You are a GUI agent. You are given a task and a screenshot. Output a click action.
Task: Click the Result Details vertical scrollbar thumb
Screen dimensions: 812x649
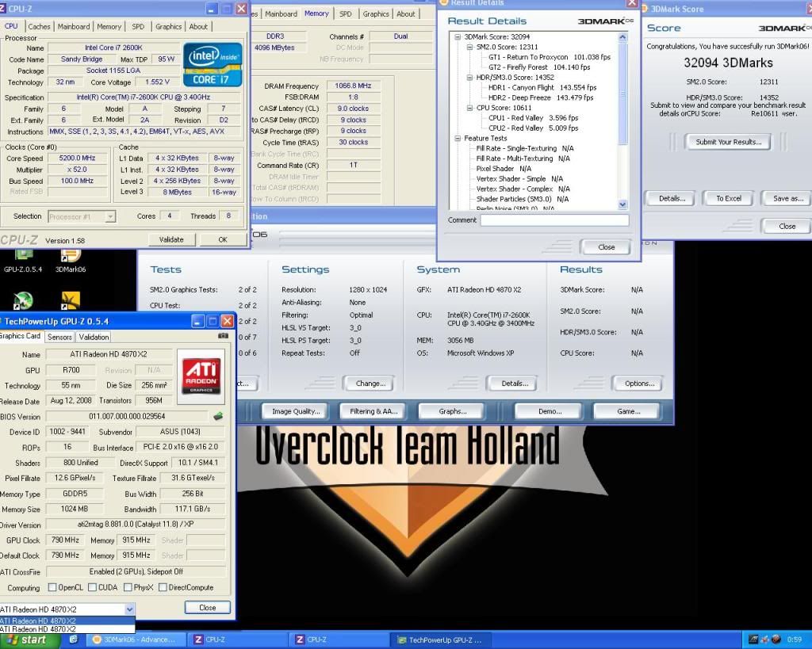tap(622, 94)
